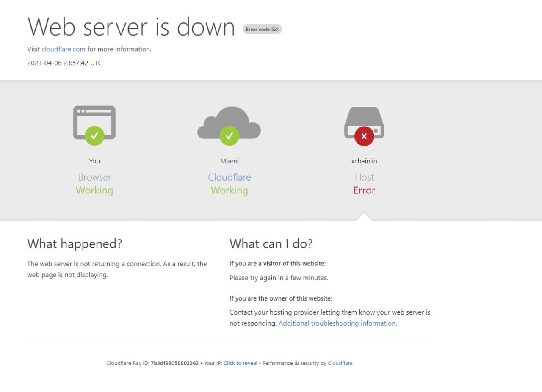Click Please try again in a few minutes
Image resolution: width=542 pixels, height=392 pixels.
point(279,278)
